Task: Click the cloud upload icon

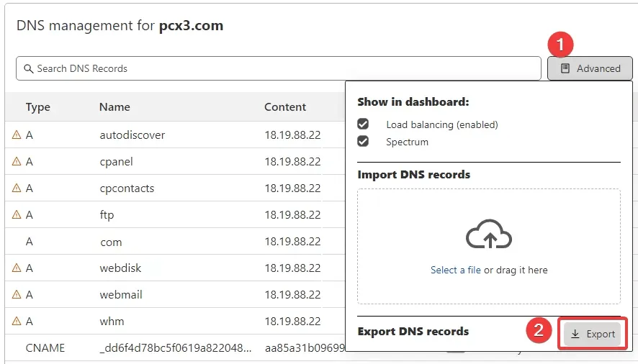Action: point(489,234)
